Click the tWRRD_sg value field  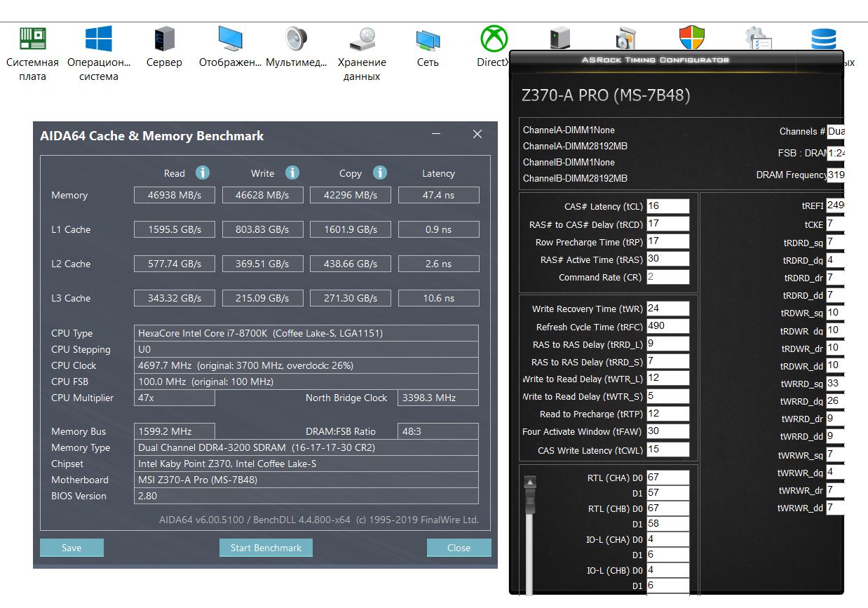[x=835, y=384]
